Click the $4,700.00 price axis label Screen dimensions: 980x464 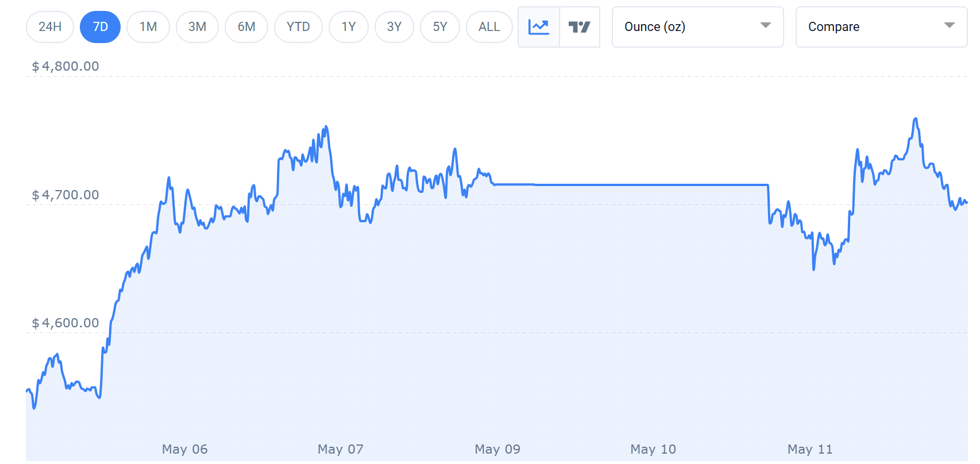pyautogui.click(x=65, y=195)
